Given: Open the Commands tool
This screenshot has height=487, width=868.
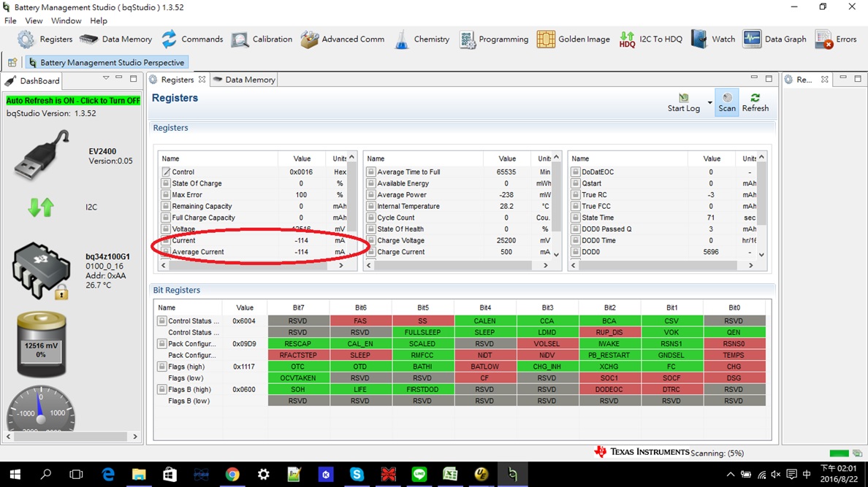Looking at the screenshot, I should point(192,39).
